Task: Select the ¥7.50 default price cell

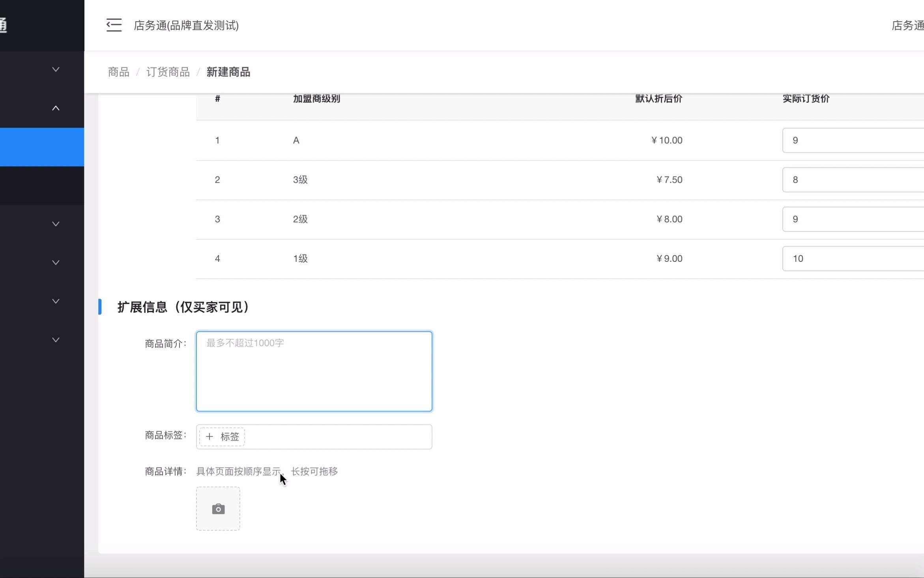Action: [x=669, y=180]
